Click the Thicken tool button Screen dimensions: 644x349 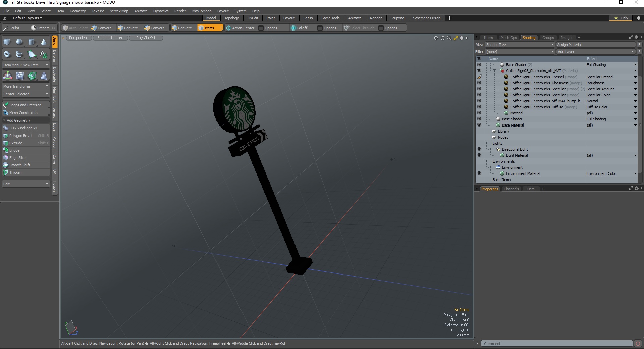click(x=26, y=172)
